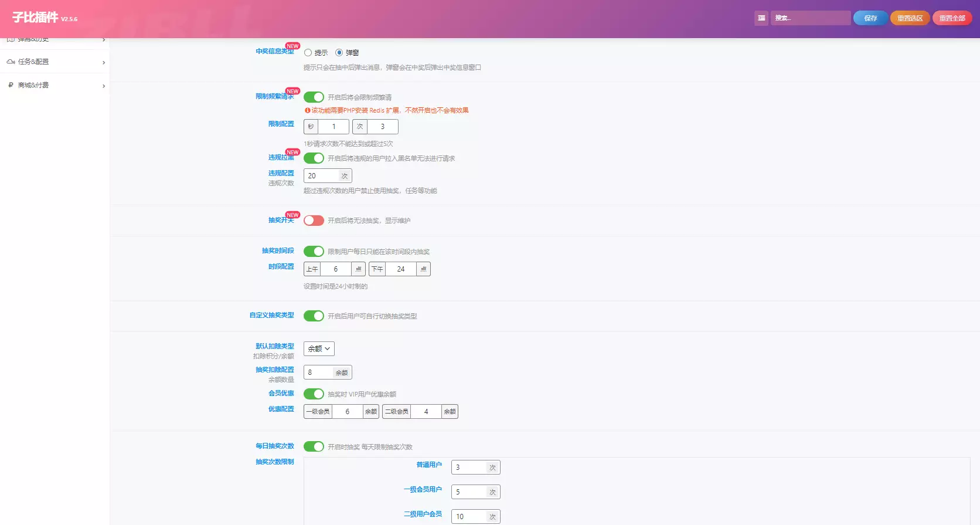980x525 pixels.
Task: Click the NEW badge on 限制频繁请求
Action: [292, 91]
